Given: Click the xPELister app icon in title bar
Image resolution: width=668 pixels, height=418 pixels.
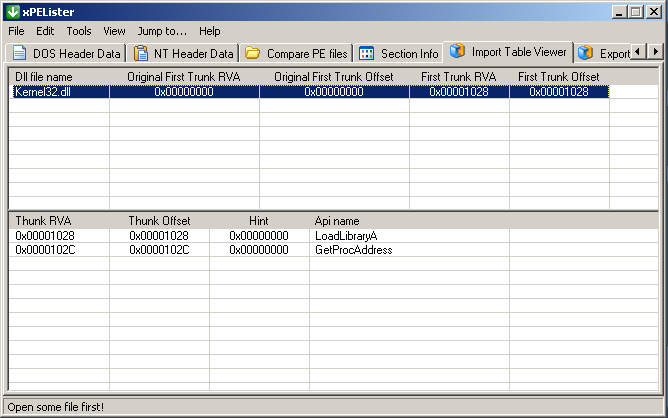Looking at the screenshot, I should [12, 12].
